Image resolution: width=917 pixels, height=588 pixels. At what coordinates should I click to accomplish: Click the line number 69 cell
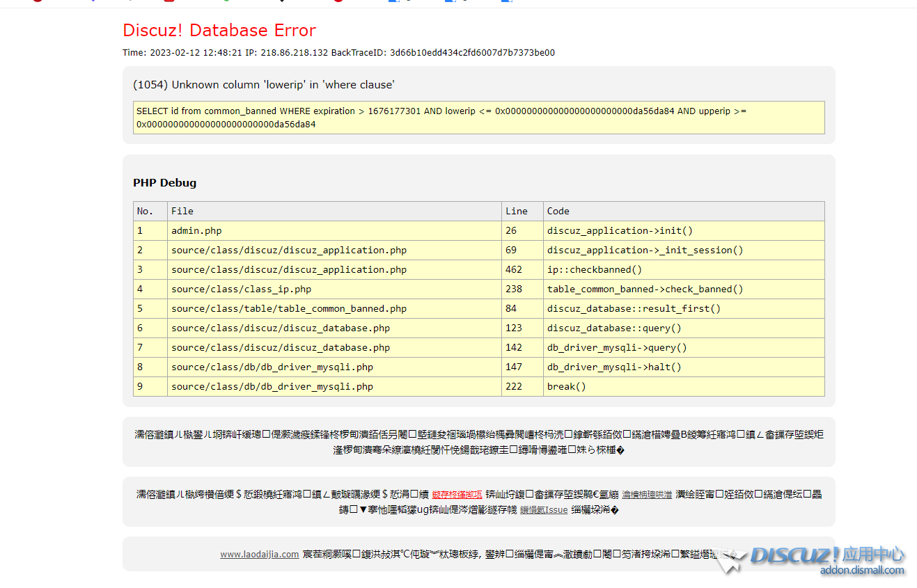point(522,250)
